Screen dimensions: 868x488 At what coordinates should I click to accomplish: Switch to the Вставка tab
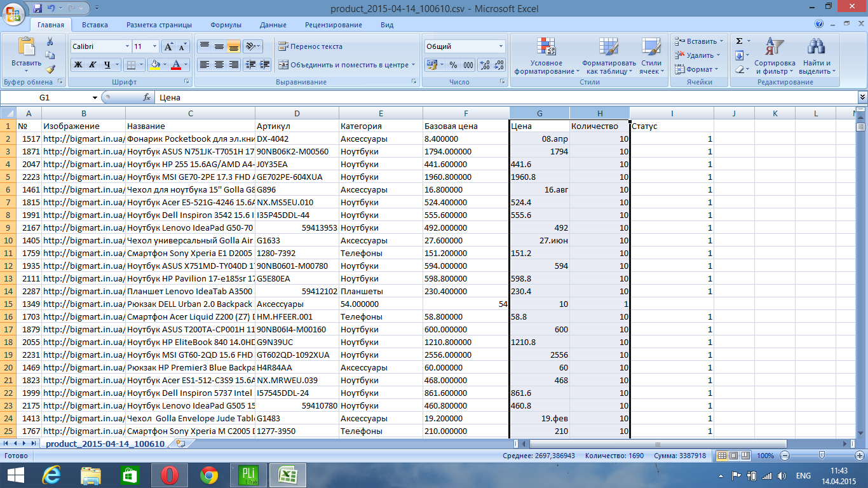95,25
